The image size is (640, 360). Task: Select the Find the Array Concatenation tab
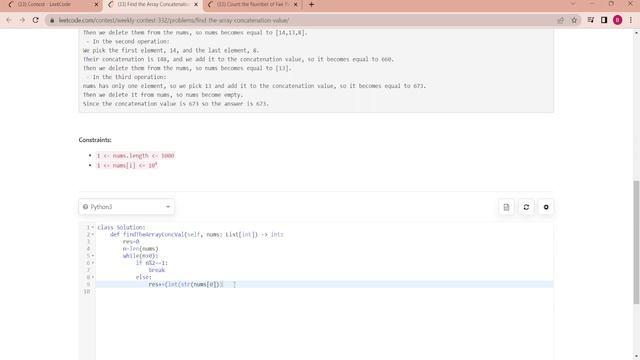coord(153,4)
